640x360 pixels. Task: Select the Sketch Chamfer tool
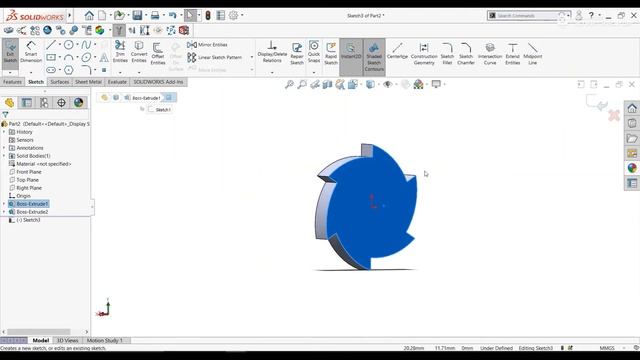466,53
